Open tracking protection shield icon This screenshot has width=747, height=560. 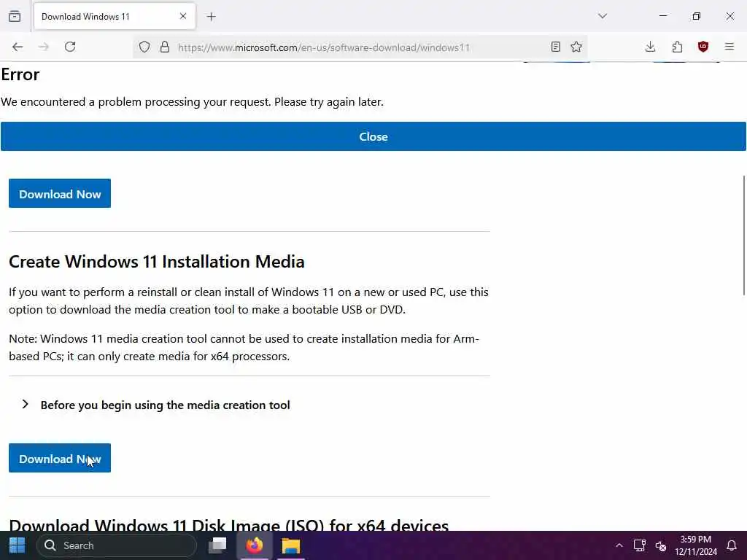(144, 47)
